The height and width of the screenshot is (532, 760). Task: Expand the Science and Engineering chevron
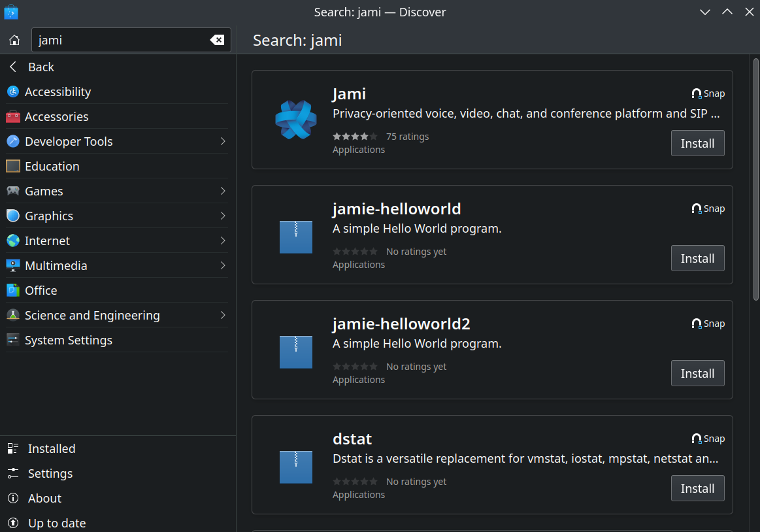click(223, 315)
